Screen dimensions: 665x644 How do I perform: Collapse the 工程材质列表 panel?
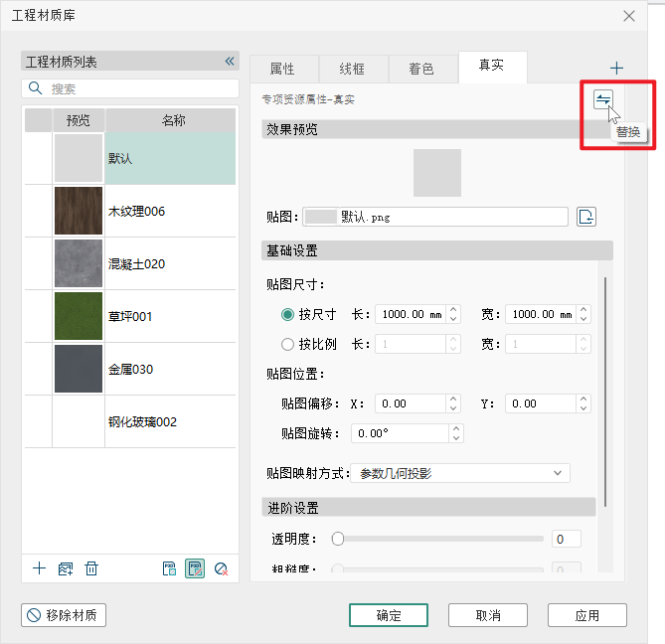point(230,62)
